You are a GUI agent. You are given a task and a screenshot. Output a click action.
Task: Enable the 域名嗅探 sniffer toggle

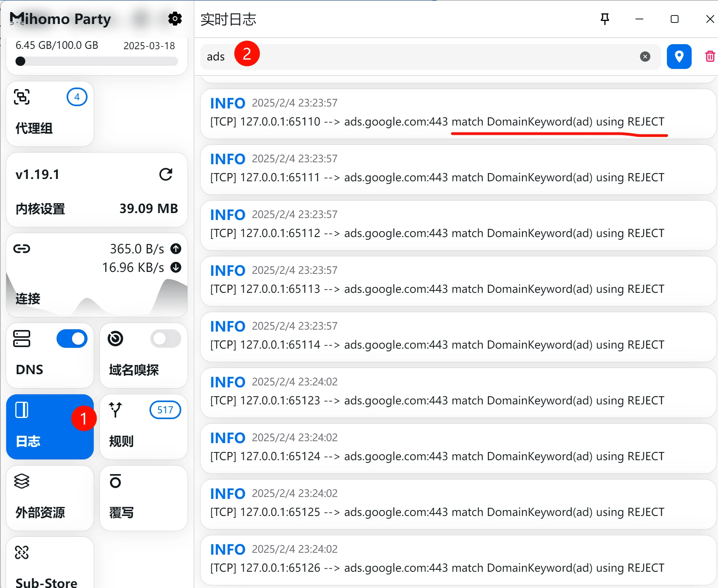coord(166,339)
